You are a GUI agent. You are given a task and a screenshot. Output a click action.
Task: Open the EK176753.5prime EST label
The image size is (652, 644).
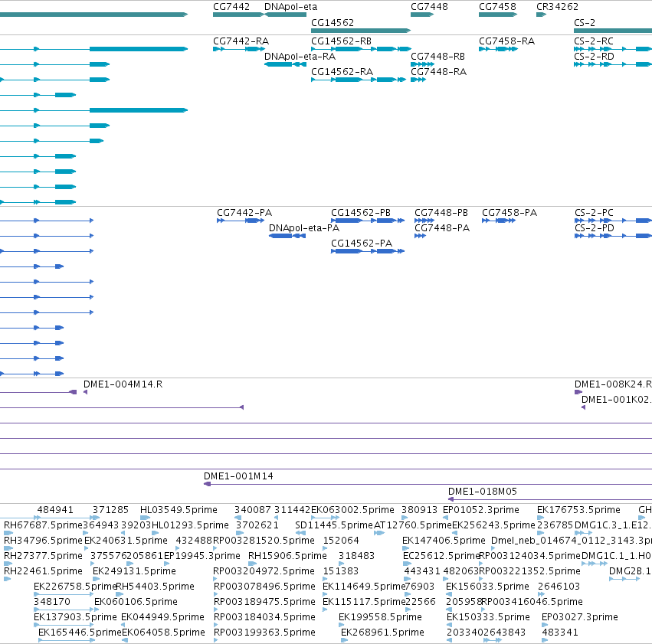coord(578,510)
